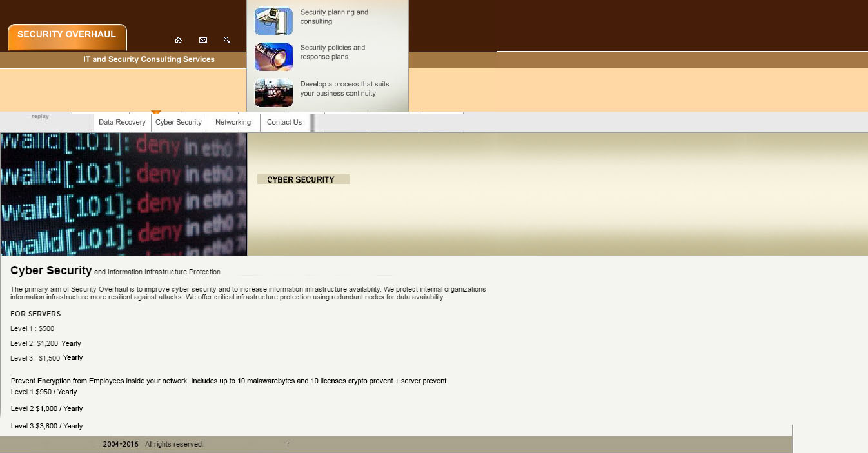
Task: Click the firewall deny code hero image
Action: point(123,194)
